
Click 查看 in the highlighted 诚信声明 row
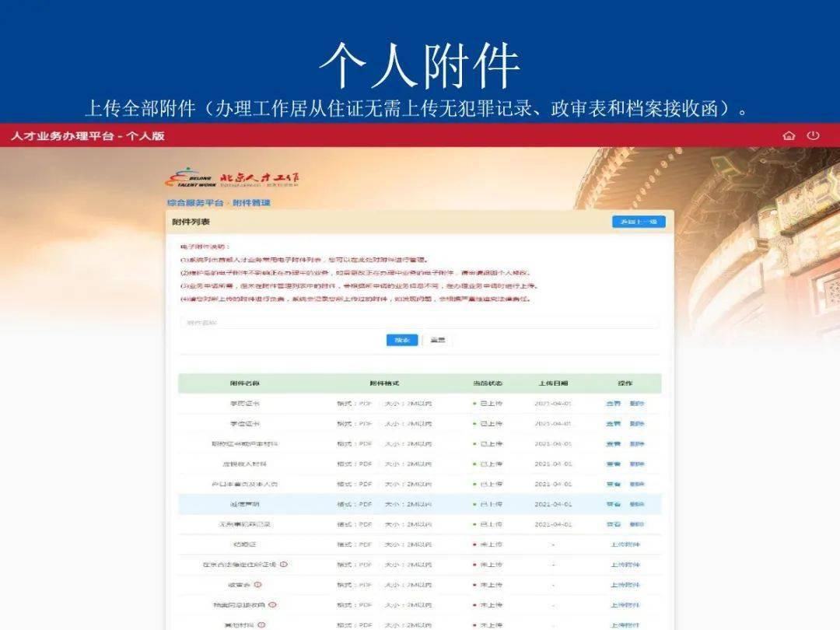[614, 504]
